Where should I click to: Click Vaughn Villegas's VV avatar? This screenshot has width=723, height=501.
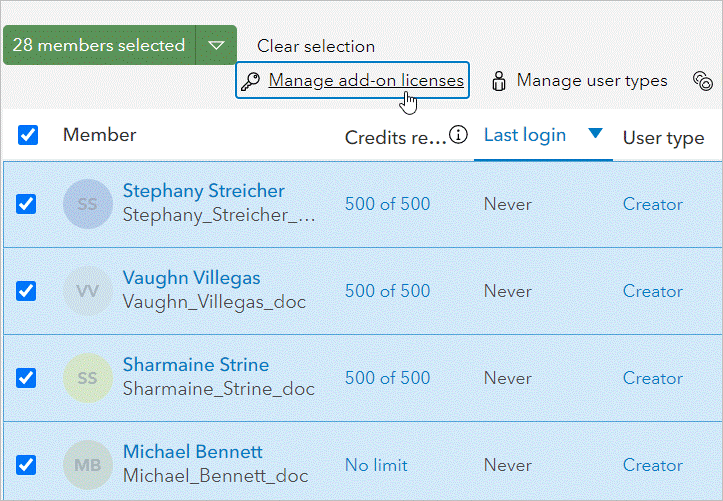pos(87,291)
